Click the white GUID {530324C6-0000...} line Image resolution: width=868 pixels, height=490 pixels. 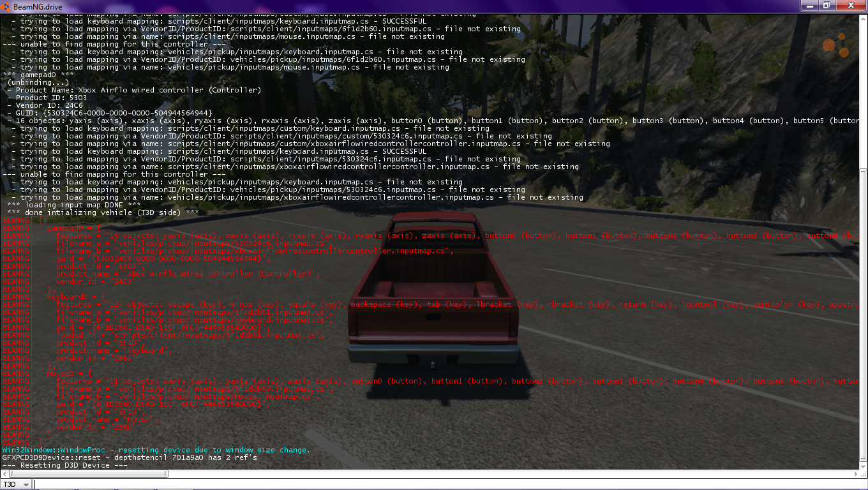pos(110,113)
